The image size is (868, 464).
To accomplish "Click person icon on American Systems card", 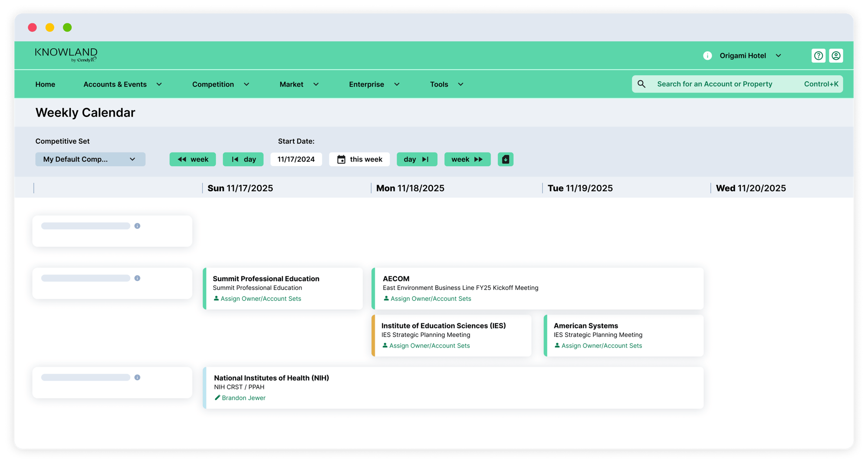I will pos(557,345).
